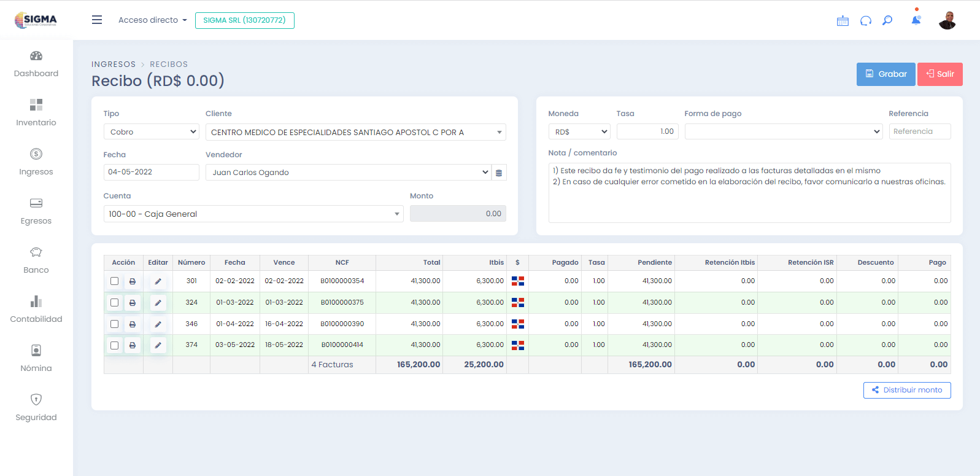Click the 4 Facturas summary text

[333, 365]
